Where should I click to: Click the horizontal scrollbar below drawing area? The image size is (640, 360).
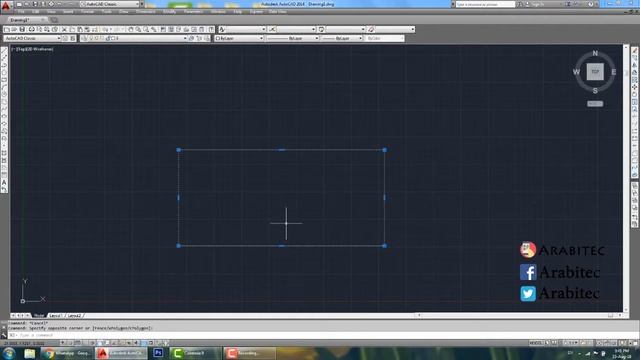click(x=518, y=316)
